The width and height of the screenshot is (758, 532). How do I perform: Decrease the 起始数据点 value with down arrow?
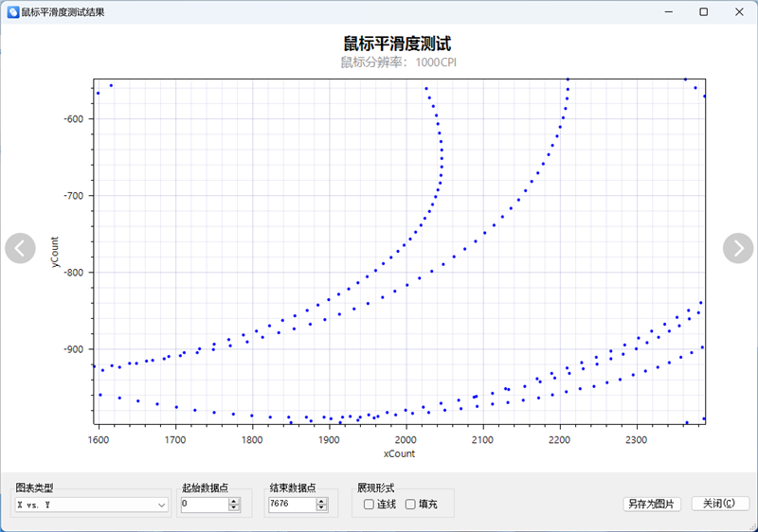[x=234, y=508]
